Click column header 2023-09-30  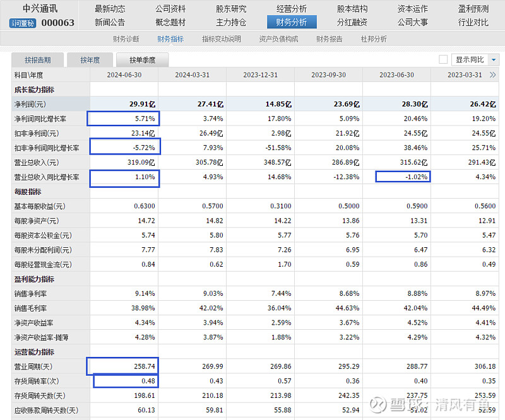click(x=328, y=75)
